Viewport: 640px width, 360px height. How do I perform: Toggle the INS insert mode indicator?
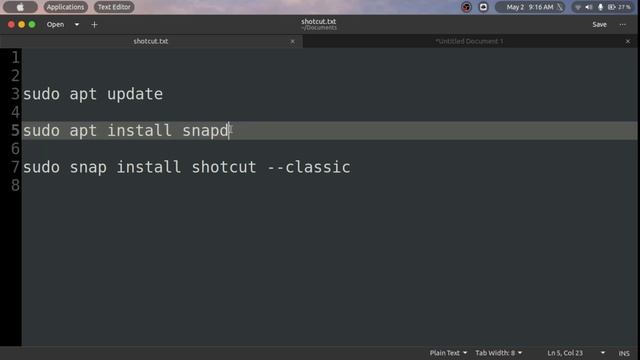click(624, 353)
